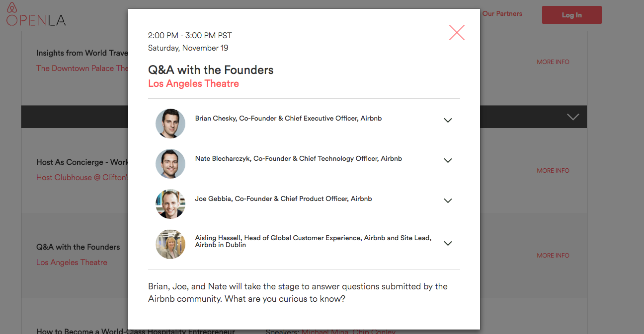The width and height of the screenshot is (644, 334).
Task: Expand Aisling Hassell's speaker bio
Action: pyautogui.click(x=448, y=243)
